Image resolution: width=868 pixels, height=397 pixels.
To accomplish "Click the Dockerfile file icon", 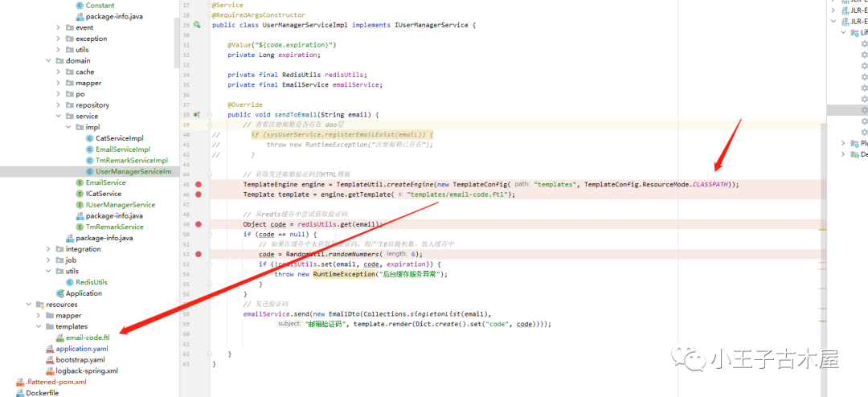I will 19,393.
